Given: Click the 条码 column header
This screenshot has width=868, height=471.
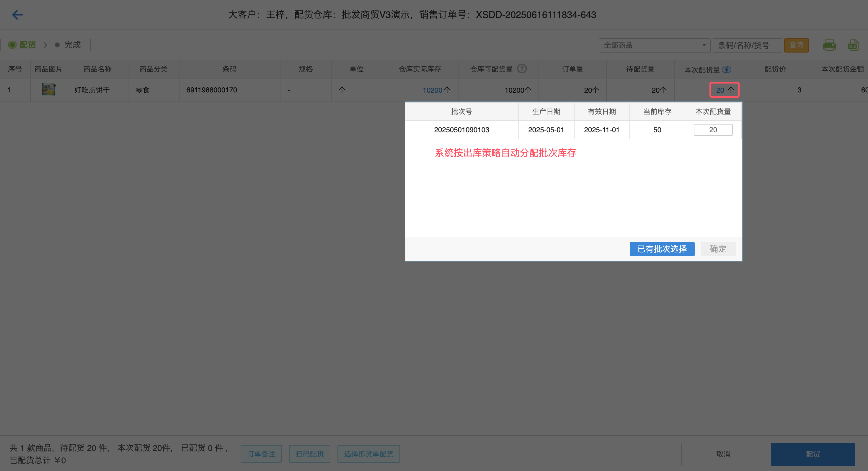Looking at the screenshot, I should 229,69.
